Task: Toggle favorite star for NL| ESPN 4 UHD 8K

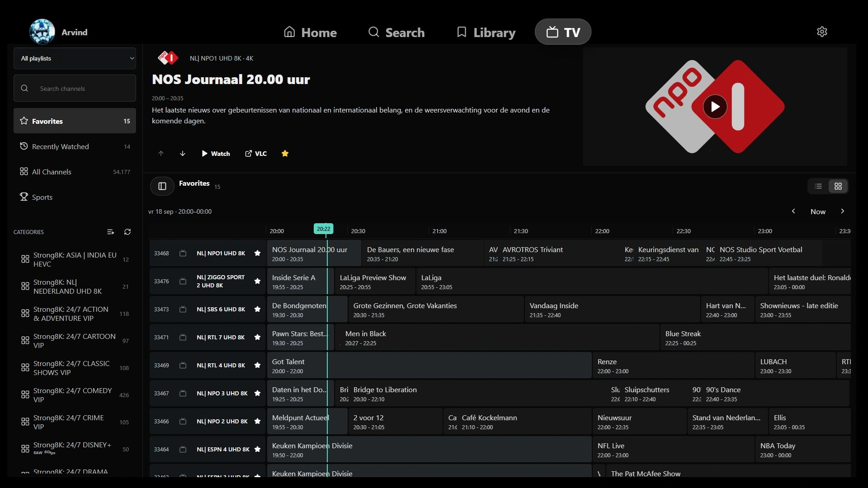Action: coord(257,449)
